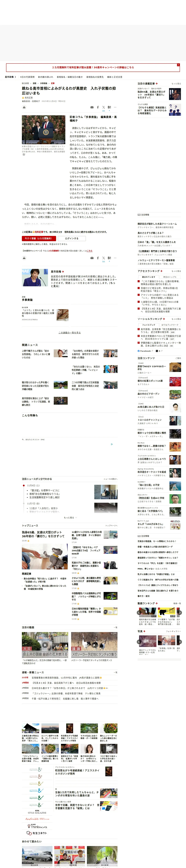Click 多事奏論 breadcrumb link

(44, 83)
